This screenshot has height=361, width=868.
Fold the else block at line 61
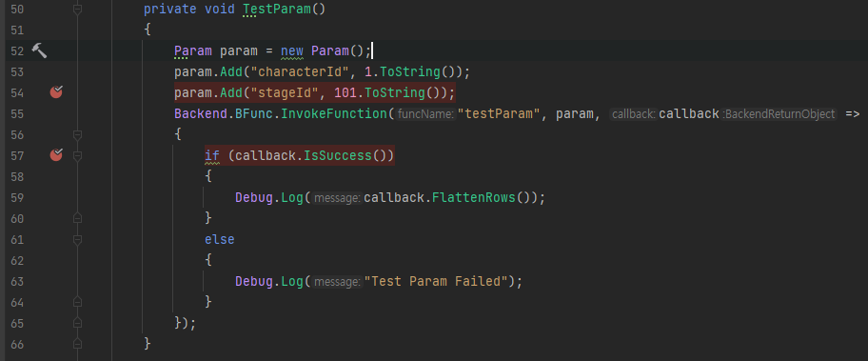(77, 240)
